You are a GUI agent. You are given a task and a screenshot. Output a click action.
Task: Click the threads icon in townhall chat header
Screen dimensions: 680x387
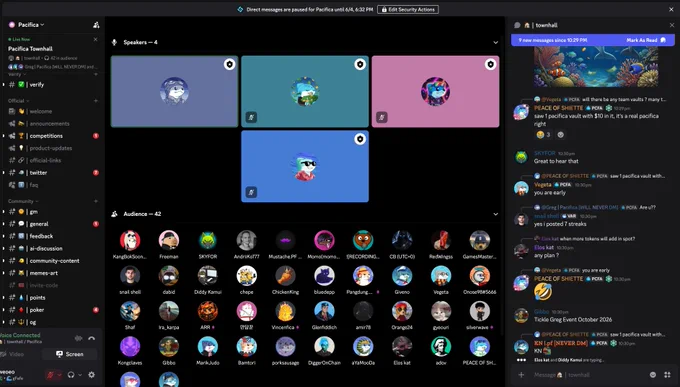(x=517, y=25)
